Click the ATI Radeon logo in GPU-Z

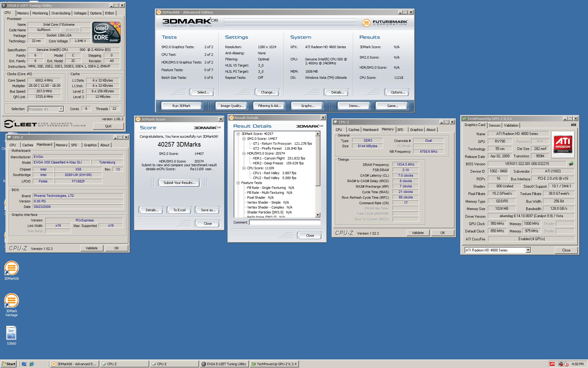563,144
